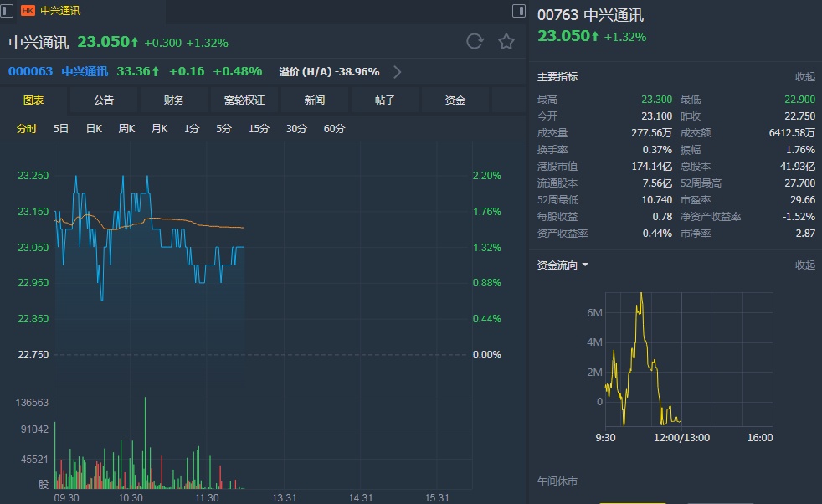Open the 财务 tab
Image resolution: width=822 pixels, height=504 pixels.
174,100
